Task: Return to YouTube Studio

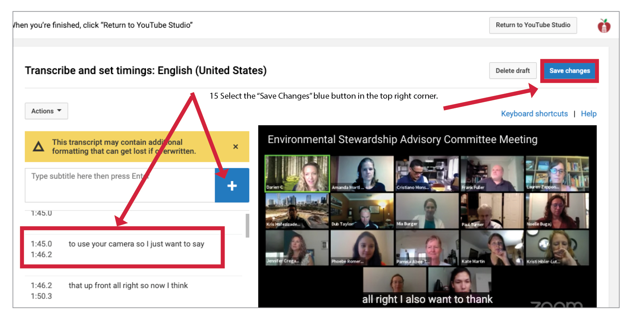Action: click(x=533, y=25)
